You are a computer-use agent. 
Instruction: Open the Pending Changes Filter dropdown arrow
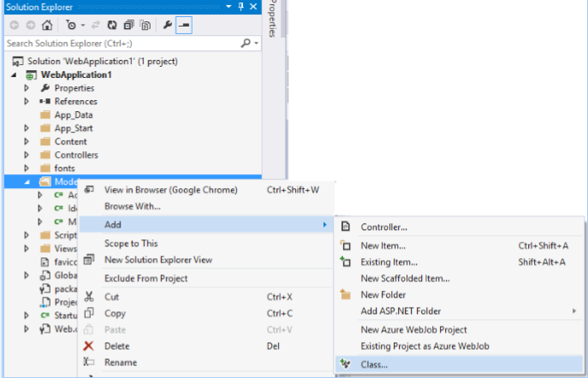(x=83, y=26)
